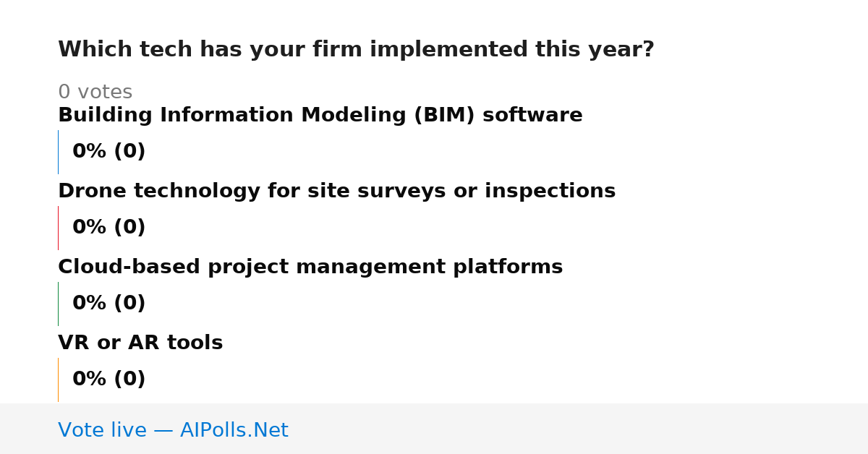Screen dimensions: 868x454
Task: Open the Vote live — AIPolls.Net link
Action: click(173, 431)
